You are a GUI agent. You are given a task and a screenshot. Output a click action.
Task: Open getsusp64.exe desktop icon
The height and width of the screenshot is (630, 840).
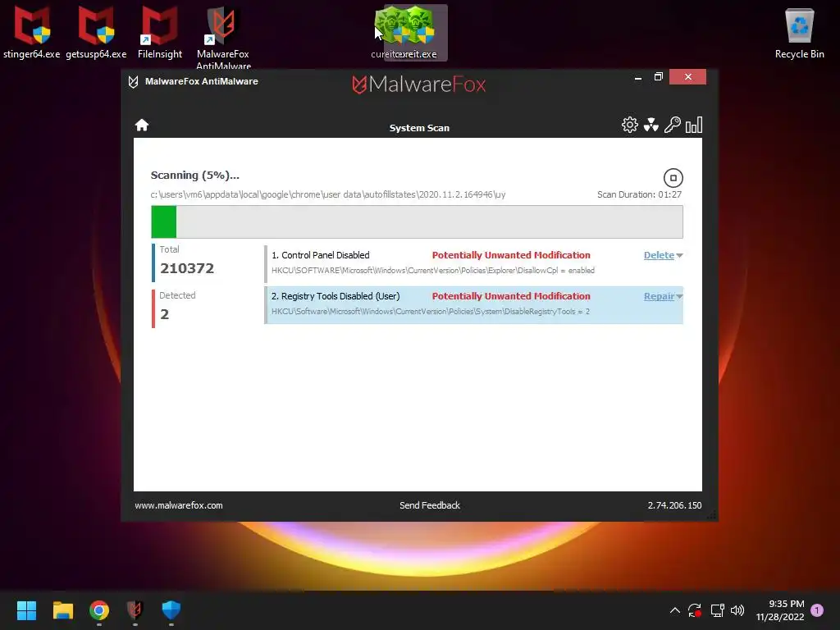(x=96, y=32)
